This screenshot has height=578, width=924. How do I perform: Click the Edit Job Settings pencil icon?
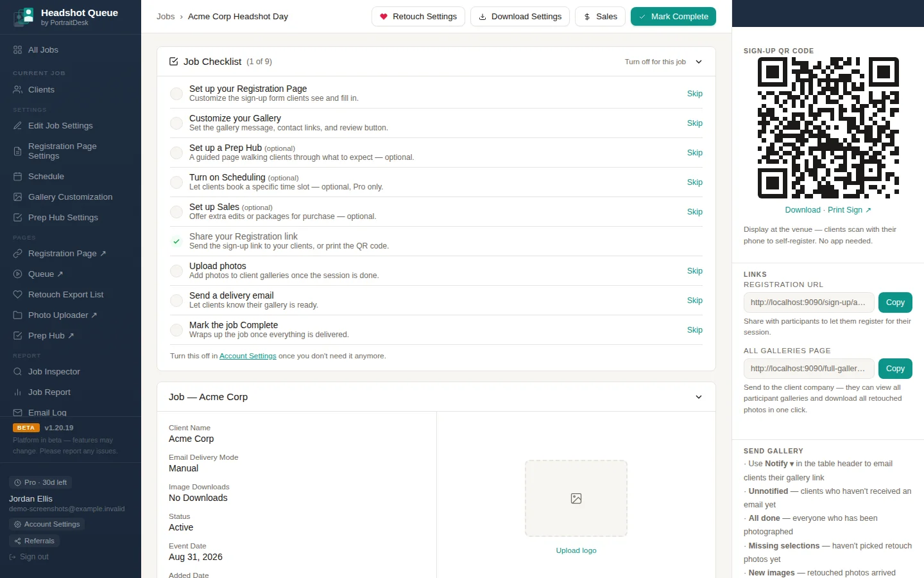[x=17, y=126]
